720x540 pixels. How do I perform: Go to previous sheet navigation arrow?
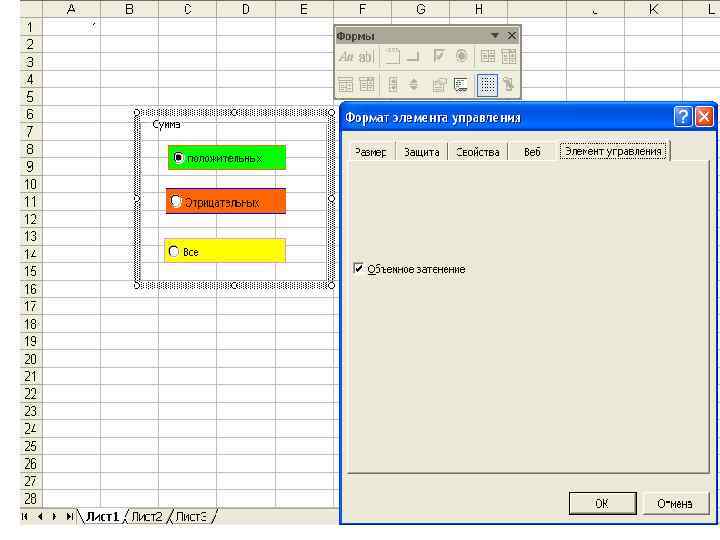(40, 517)
